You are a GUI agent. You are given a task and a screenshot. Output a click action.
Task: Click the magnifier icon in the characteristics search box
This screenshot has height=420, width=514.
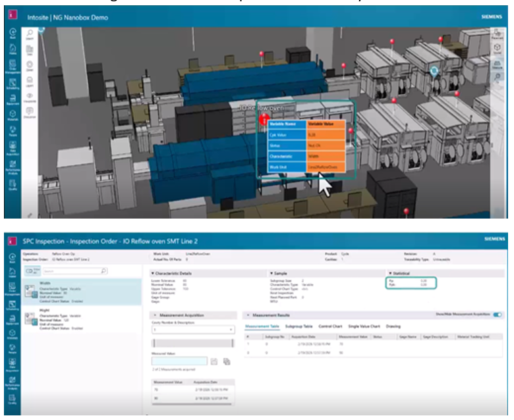click(x=103, y=271)
